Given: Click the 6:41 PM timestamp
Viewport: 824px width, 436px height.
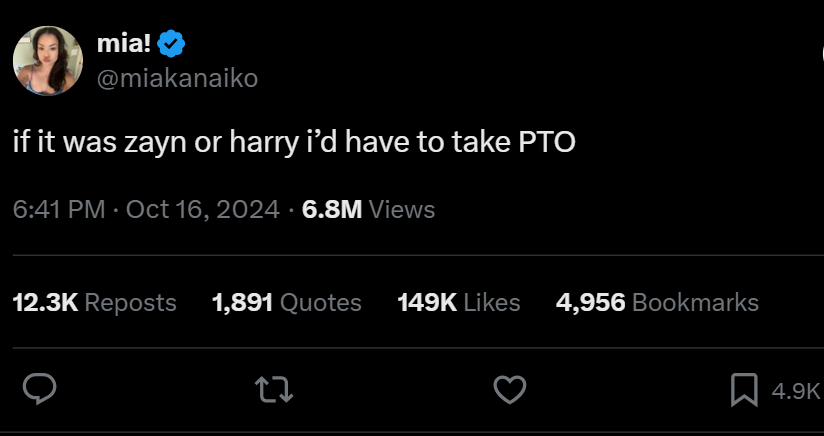Looking at the screenshot, I should (x=59, y=209).
